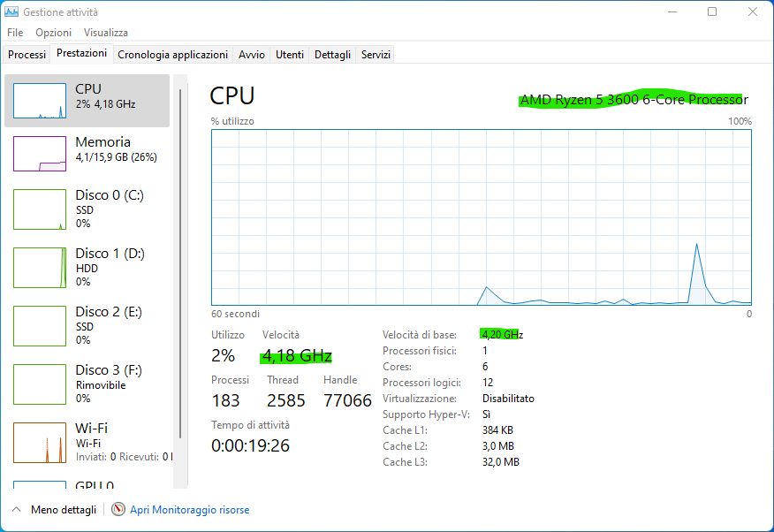Open Apri Monitoraggio risorse link
The image size is (774, 532).
click(x=189, y=510)
